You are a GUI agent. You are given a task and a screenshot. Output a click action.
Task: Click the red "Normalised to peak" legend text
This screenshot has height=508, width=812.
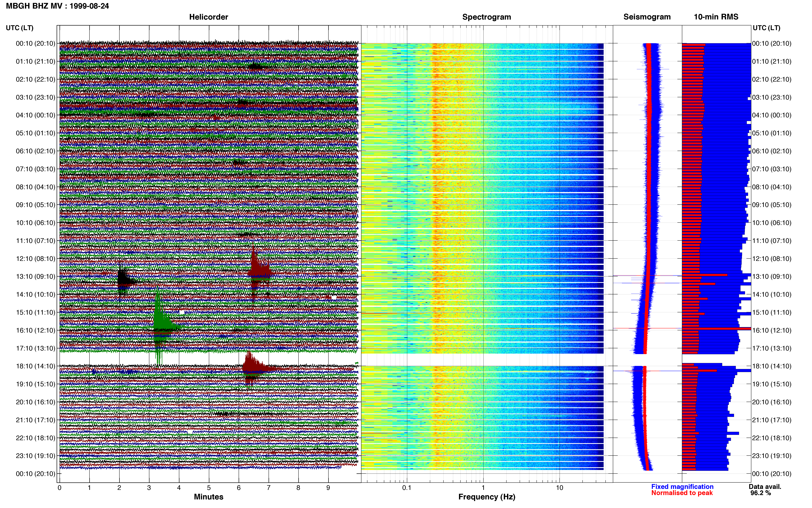[x=682, y=493]
